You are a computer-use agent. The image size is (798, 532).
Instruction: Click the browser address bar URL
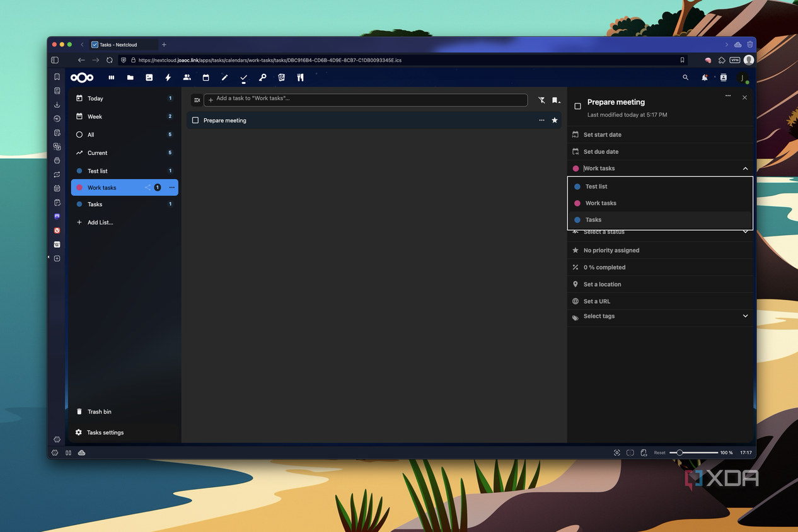click(x=270, y=60)
